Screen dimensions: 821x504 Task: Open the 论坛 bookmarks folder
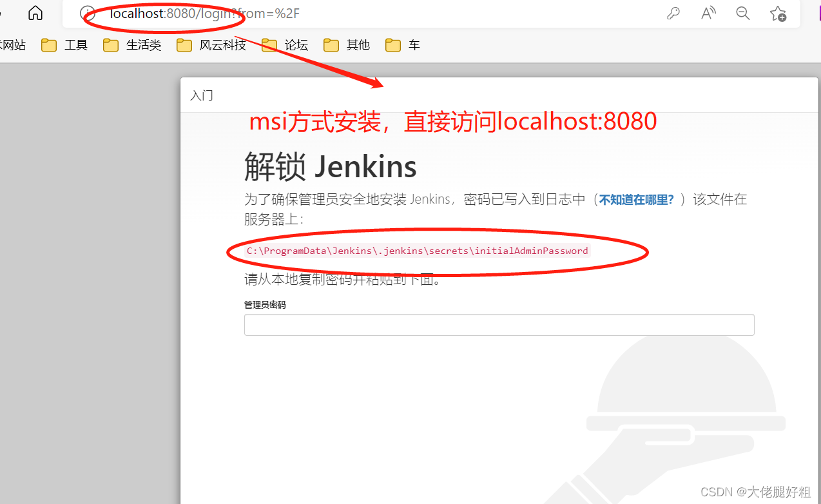285,45
